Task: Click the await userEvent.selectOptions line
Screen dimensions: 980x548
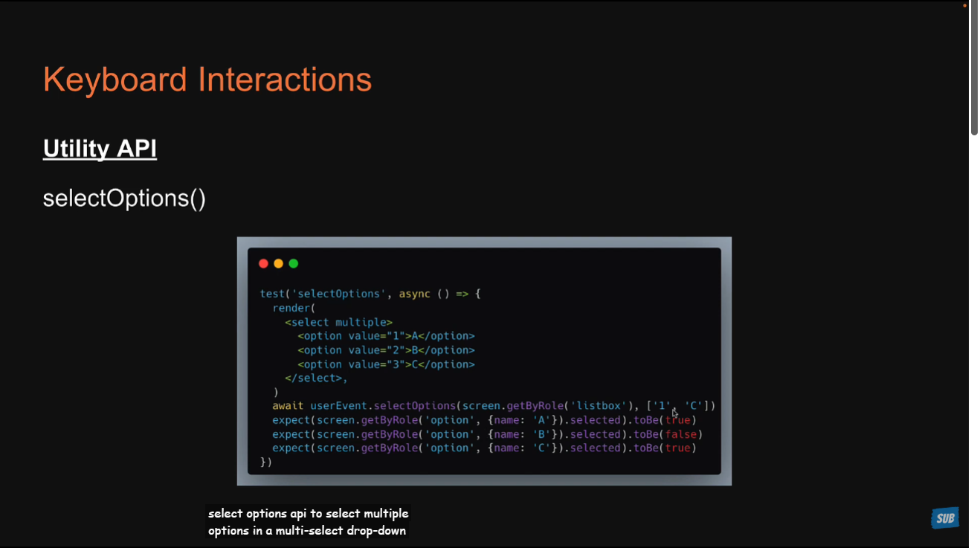Action: [x=493, y=406]
